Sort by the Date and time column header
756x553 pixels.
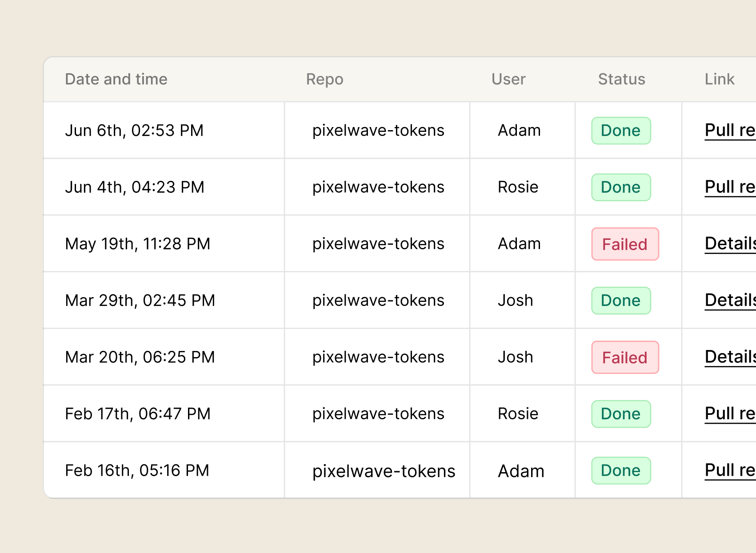click(x=116, y=79)
